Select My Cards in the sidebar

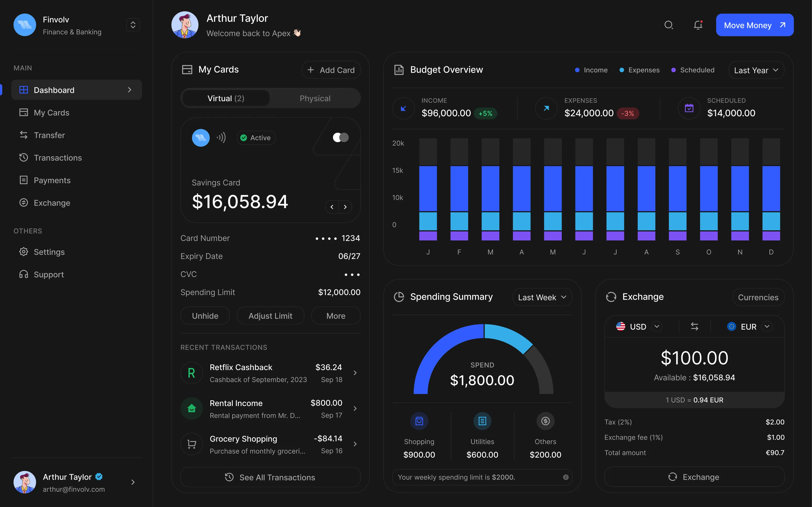51,113
